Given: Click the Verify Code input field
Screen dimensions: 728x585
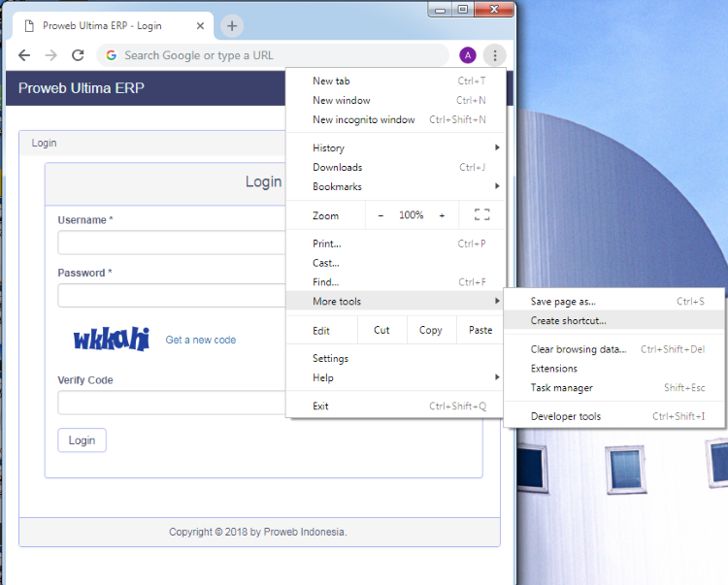Looking at the screenshot, I should point(172,403).
